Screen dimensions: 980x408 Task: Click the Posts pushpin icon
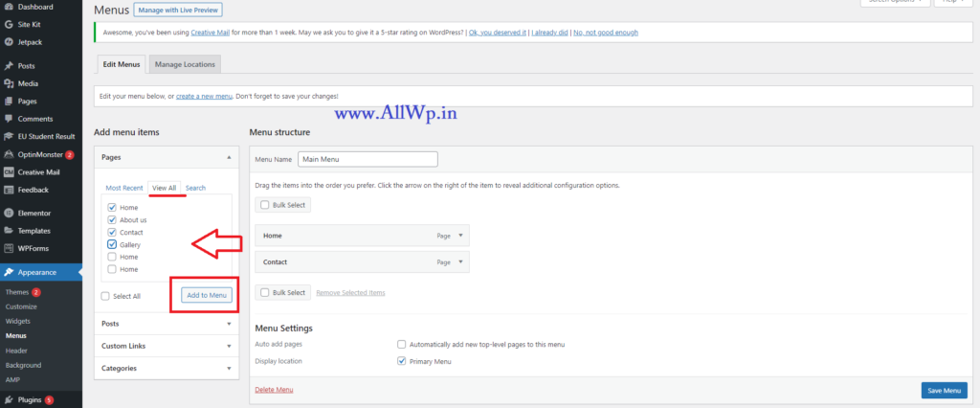(x=9, y=66)
